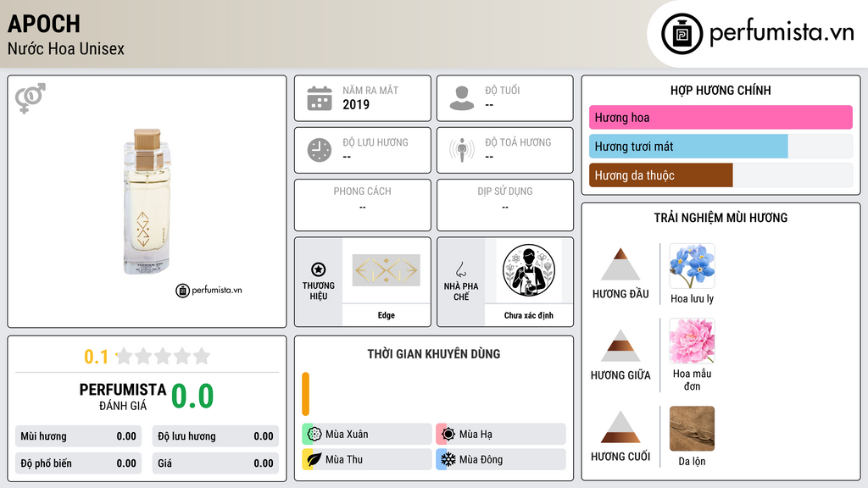Click the pink Hương hoa accord bar
This screenshot has height=488, width=868.
coord(721,117)
